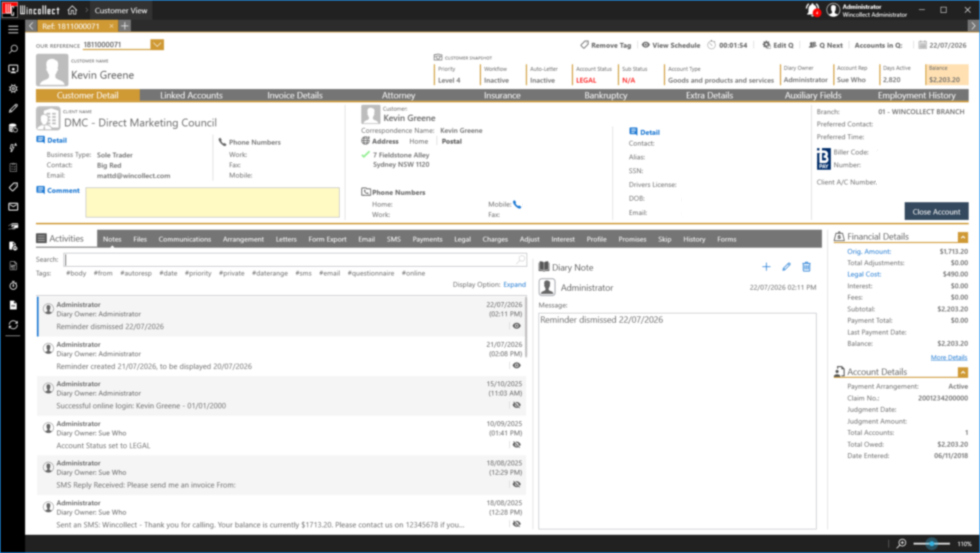Image resolution: width=980 pixels, height=553 pixels.
Task: Toggle visibility of Reminder created note
Action: 516,366
